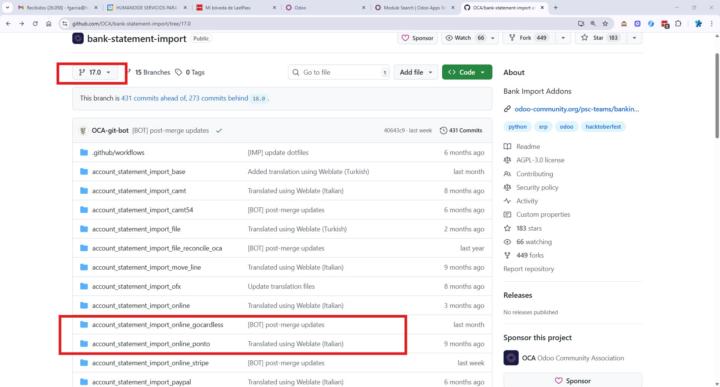The width and height of the screenshot is (720, 387).
Task: Open the account_statement_import_camt folder
Action: (x=139, y=191)
